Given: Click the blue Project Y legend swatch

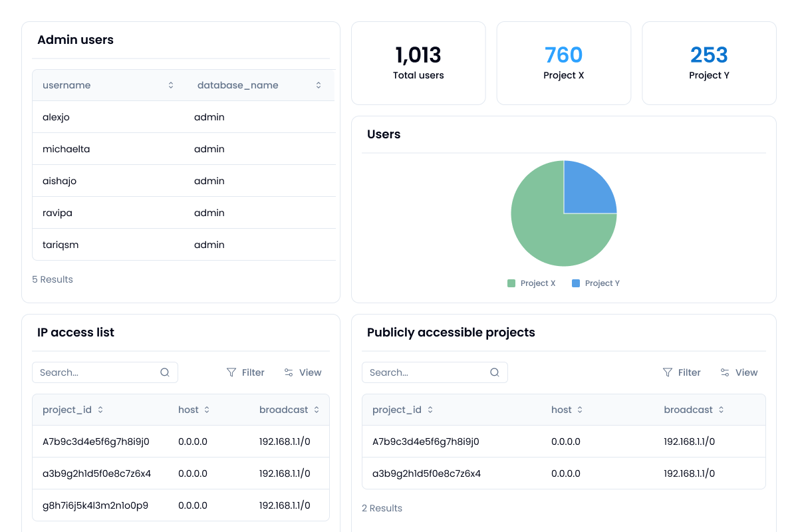Looking at the screenshot, I should point(576,283).
